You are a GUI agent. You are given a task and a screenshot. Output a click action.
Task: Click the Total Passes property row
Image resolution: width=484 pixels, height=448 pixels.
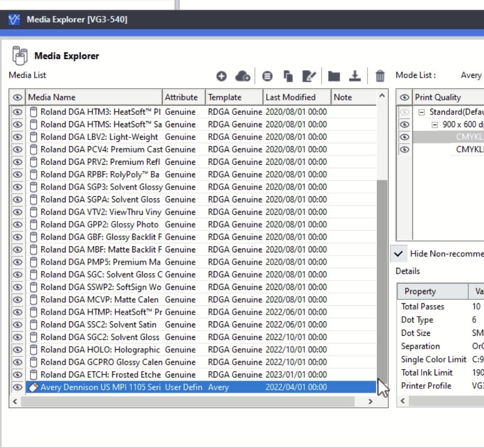pyautogui.click(x=441, y=306)
